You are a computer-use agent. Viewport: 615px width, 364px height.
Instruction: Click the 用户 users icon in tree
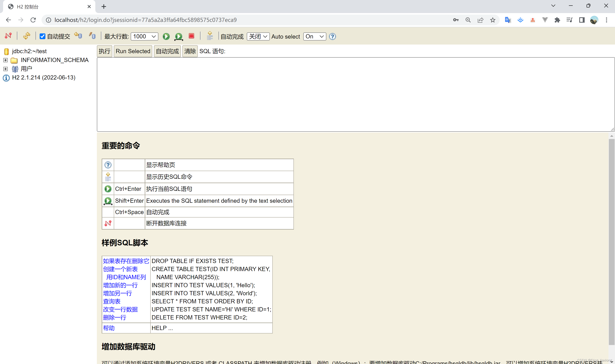pyautogui.click(x=15, y=69)
